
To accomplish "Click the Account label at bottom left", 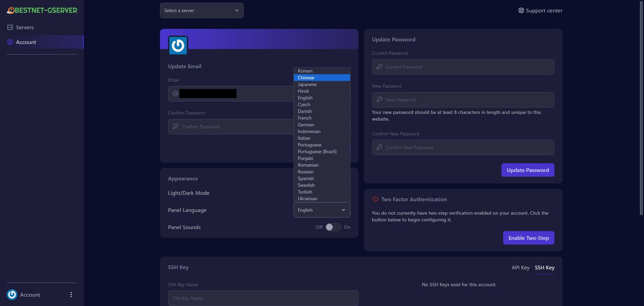I will click(x=30, y=295).
